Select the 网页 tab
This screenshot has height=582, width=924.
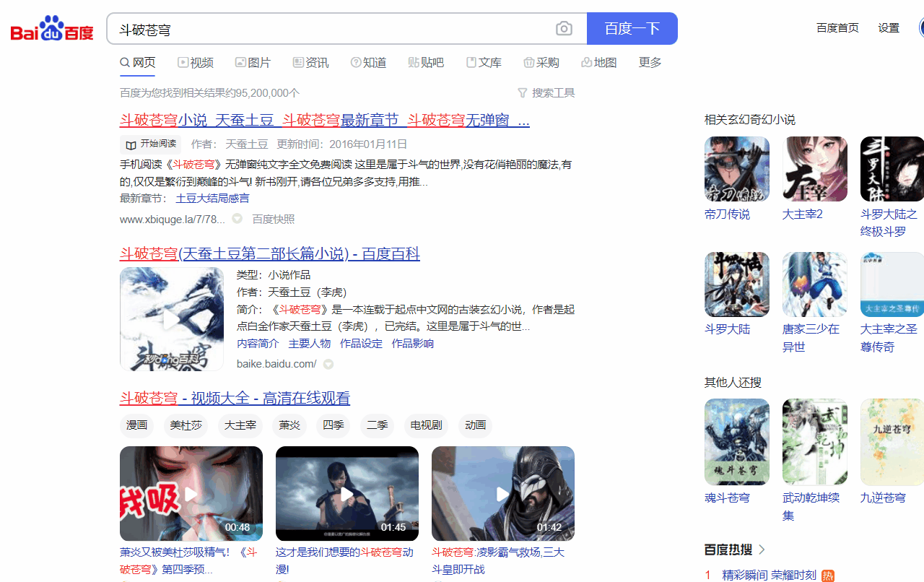[x=138, y=63]
